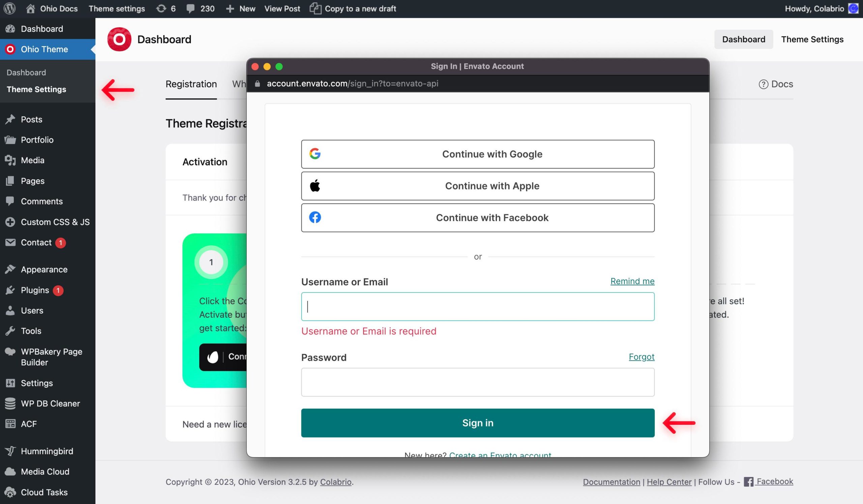
Task: Select the Ohio Theme sidebar item
Action: click(48, 49)
